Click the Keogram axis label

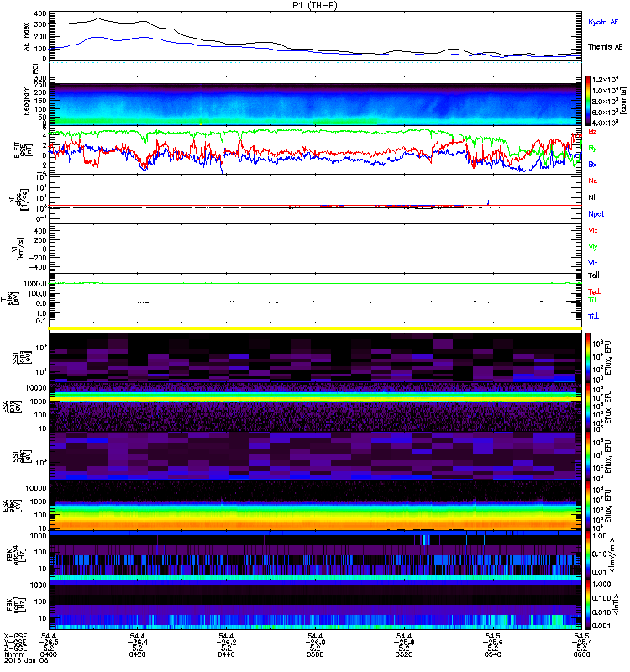[x=27, y=100]
